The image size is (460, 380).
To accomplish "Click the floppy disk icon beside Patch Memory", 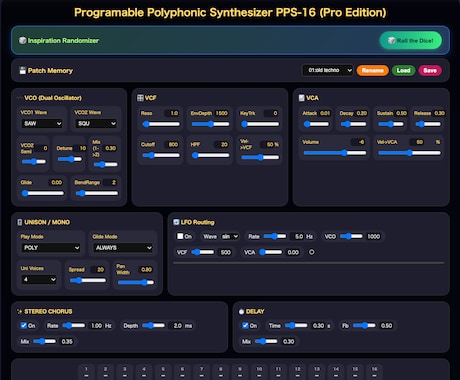I will coord(22,71).
